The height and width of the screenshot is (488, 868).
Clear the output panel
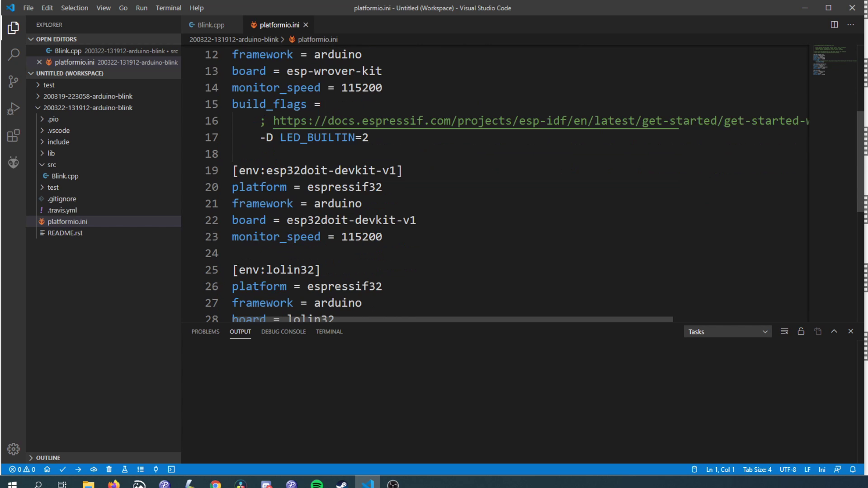point(784,331)
